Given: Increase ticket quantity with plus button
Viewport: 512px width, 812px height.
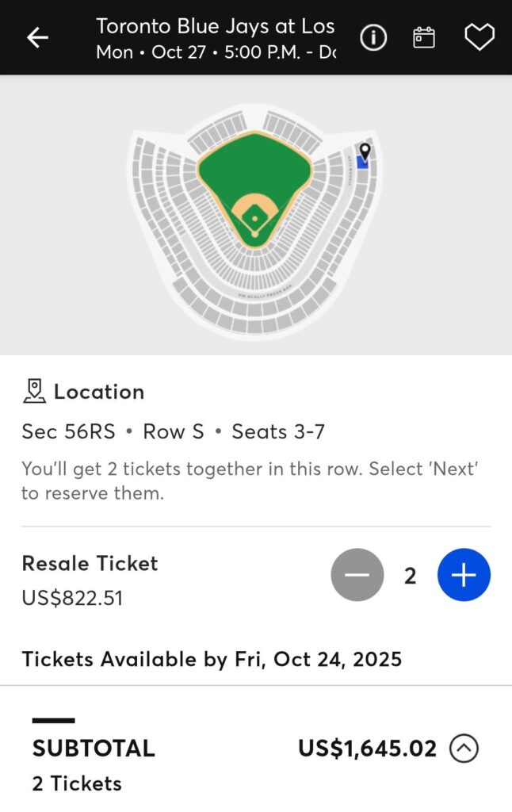Looking at the screenshot, I should [464, 575].
